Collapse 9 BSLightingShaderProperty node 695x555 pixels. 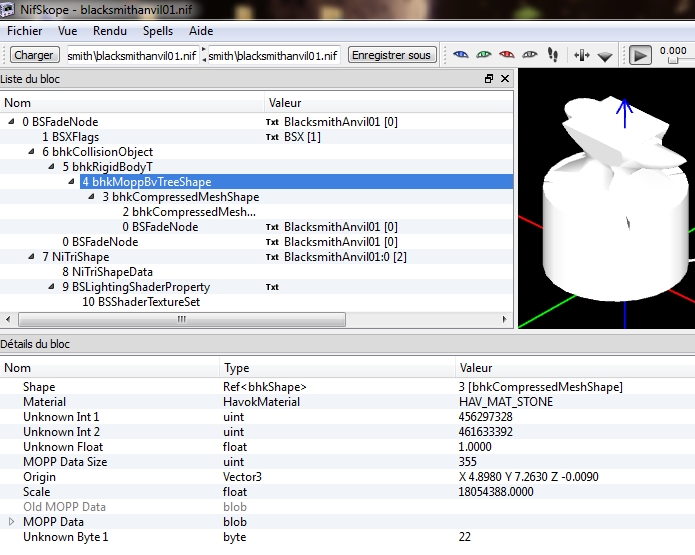[51, 286]
